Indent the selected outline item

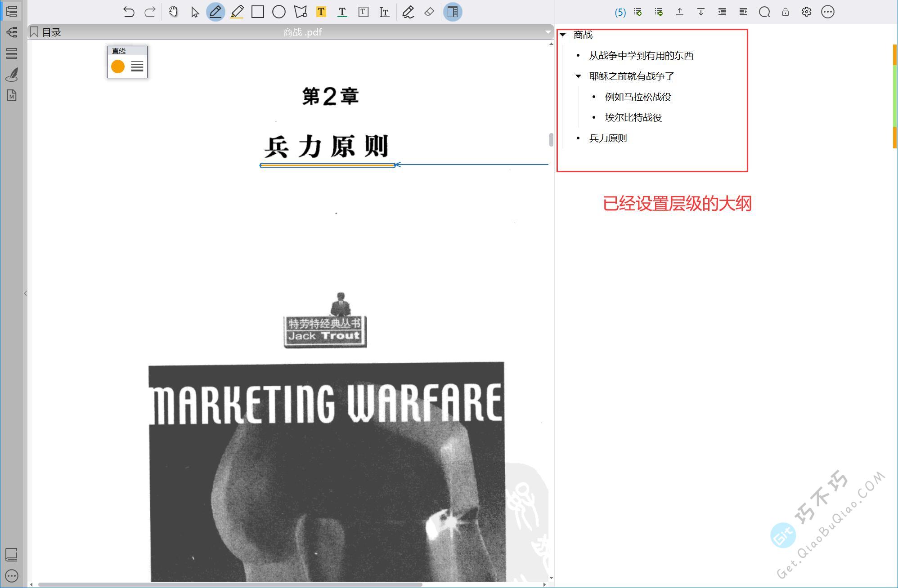click(x=743, y=12)
